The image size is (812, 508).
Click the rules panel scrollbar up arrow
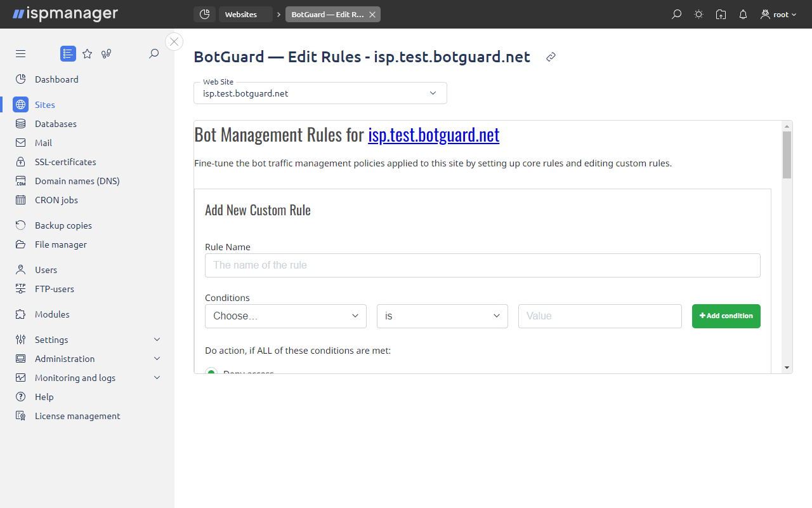tap(787, 126)
